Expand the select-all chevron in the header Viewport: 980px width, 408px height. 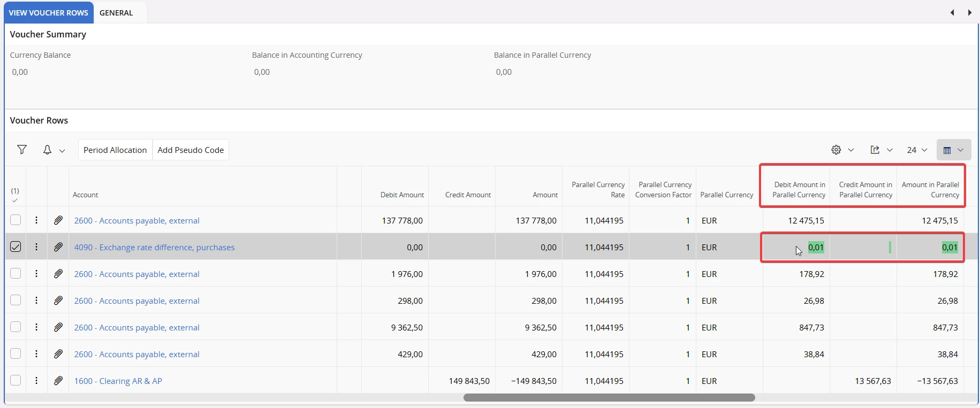pos(15,201)
